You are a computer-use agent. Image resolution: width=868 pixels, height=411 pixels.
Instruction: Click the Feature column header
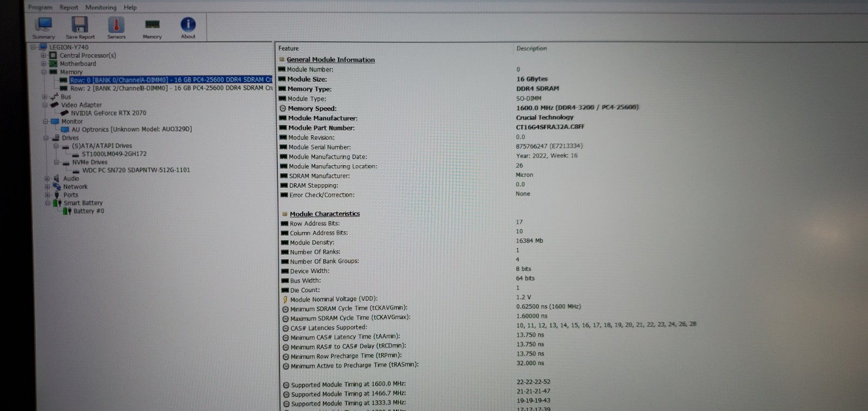[289, 48]
